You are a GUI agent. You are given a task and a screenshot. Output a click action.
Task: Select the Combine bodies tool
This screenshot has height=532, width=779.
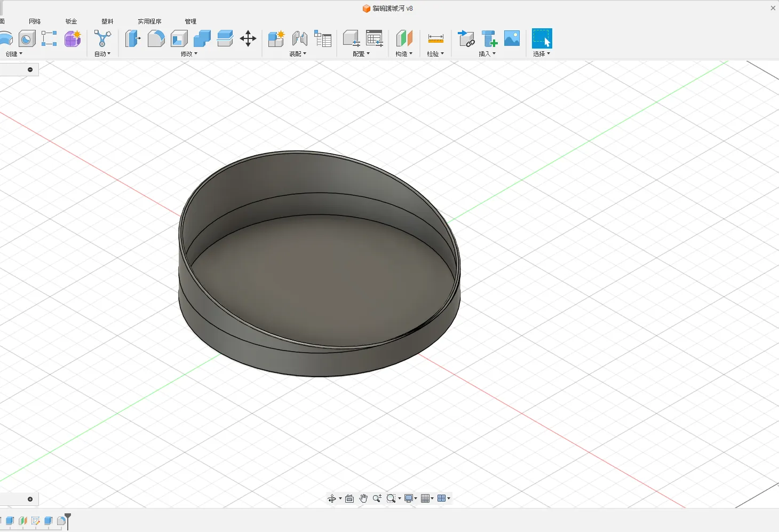coord(202,38)
